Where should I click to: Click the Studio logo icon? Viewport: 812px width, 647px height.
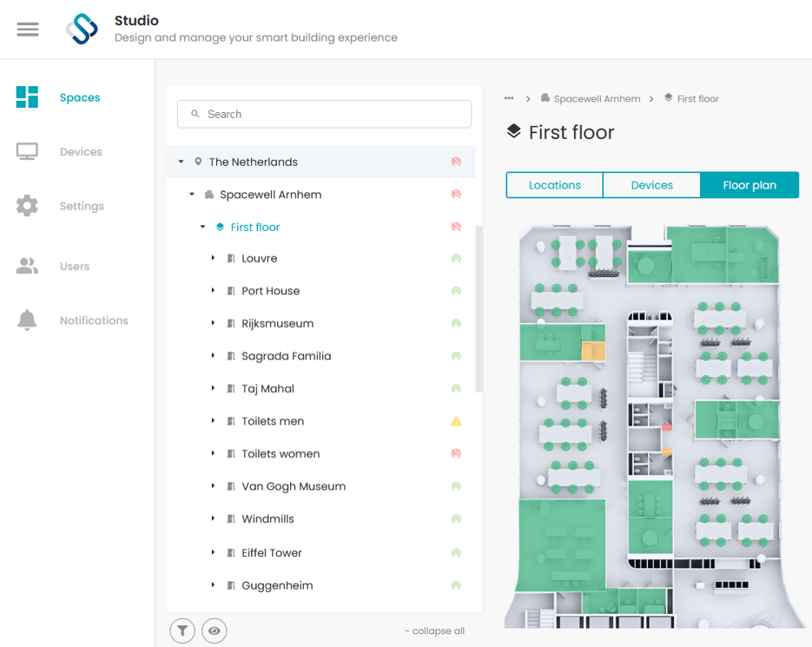82,29
